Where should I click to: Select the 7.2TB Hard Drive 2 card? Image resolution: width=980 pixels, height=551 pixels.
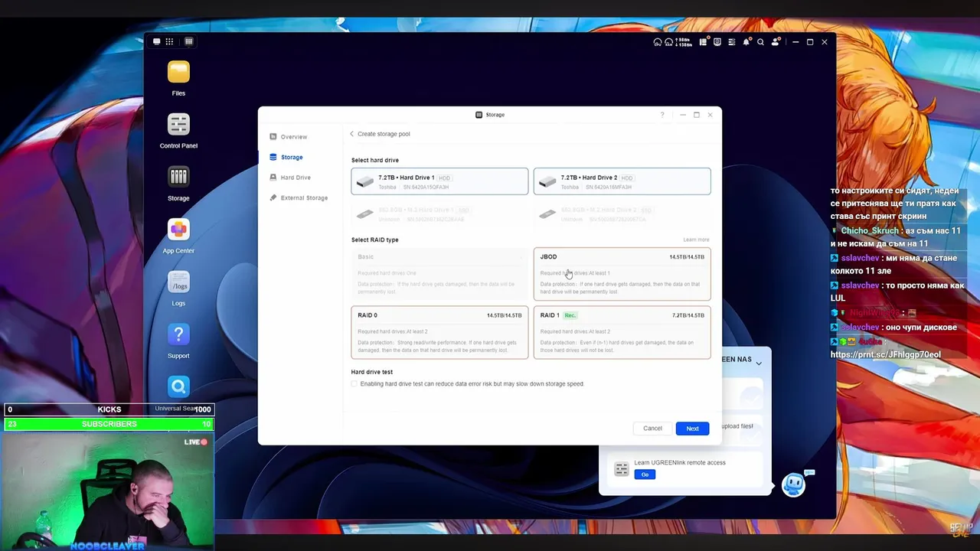622,181
